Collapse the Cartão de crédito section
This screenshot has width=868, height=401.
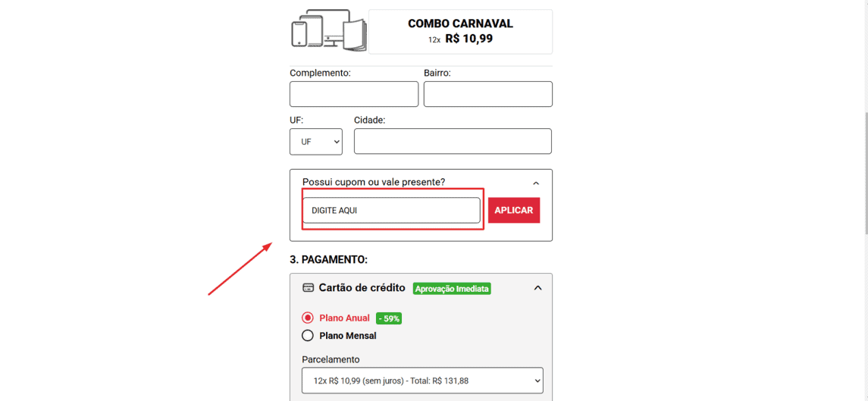click(537, 288)
